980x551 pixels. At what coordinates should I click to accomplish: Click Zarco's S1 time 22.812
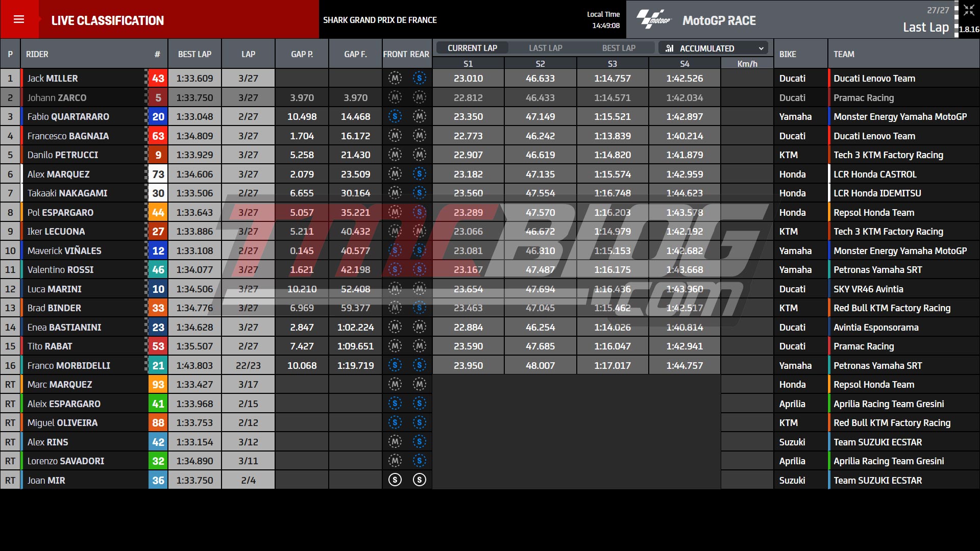coord(468,98)
